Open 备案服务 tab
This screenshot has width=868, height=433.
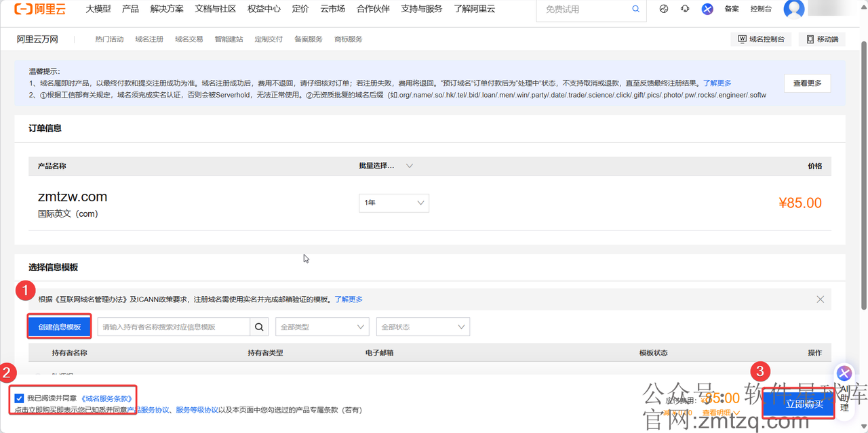pyautogui.click(x=309, y=39)
